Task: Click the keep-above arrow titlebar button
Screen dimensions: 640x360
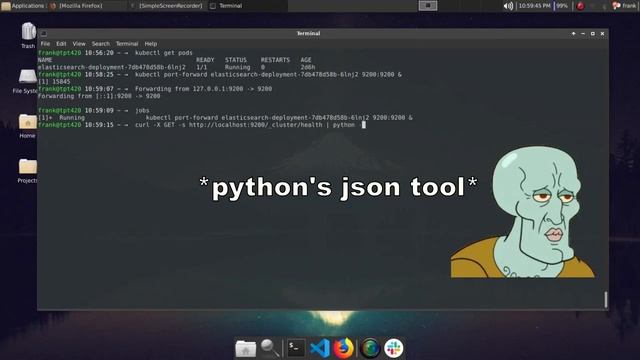Action: pos(573,33)
